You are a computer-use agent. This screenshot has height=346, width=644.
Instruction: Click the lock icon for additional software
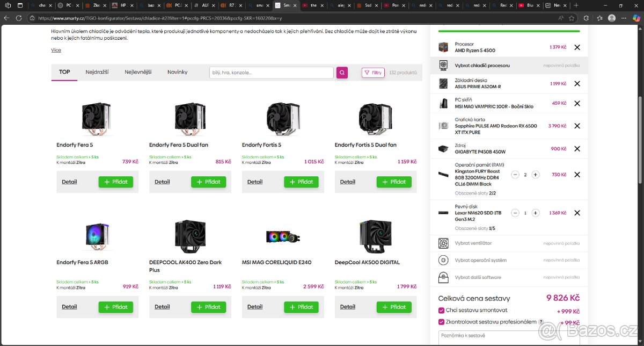click(443, 278)
